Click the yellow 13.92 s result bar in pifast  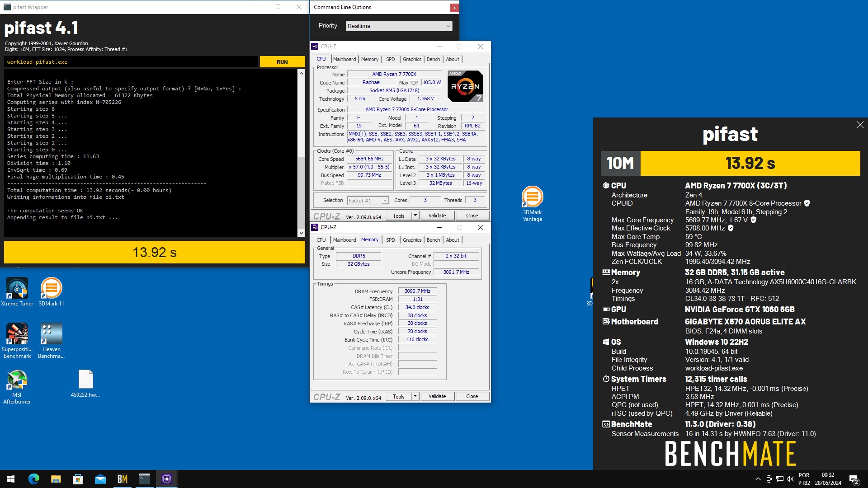(154, 252)
